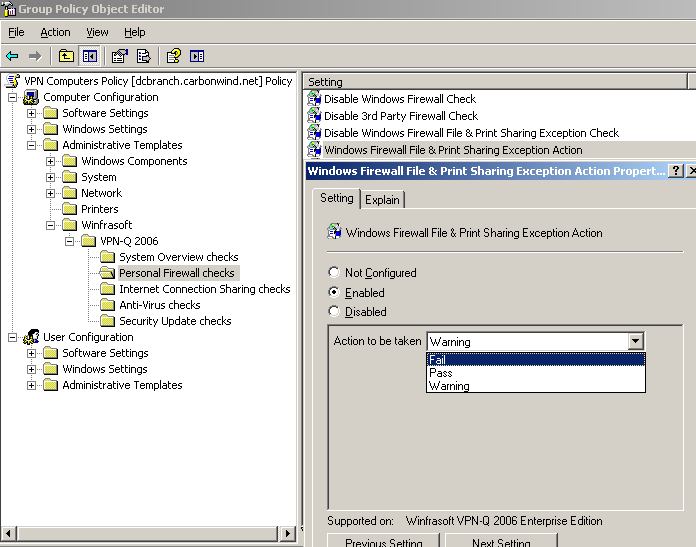Click the Computer Configuration icon
This screenshot has width=696, height=547.
(x=31, y=97)
